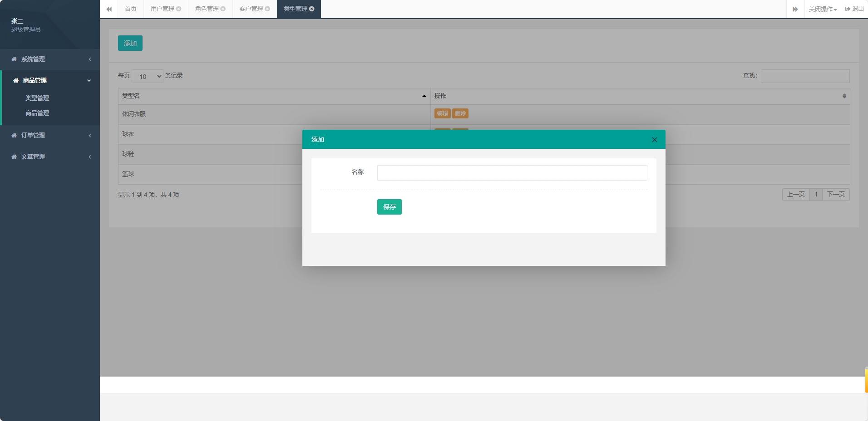Collapse the 商品管理 menu using its down chevron
Viewport: 868px width, 421px height.
click(89, 81)
